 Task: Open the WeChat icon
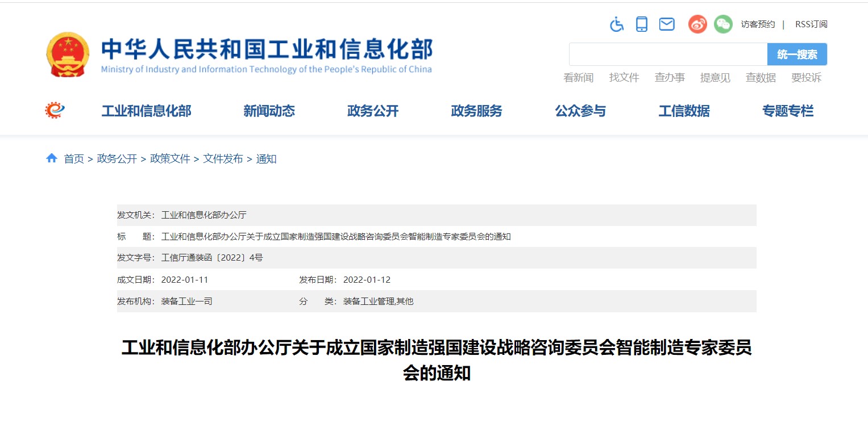[723, 24]
